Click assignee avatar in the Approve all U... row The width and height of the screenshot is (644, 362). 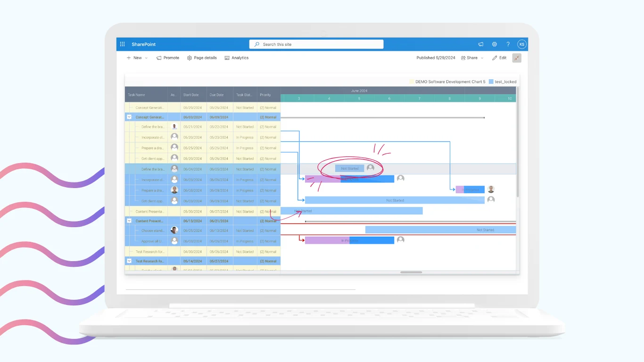click(x=174, y=241)
